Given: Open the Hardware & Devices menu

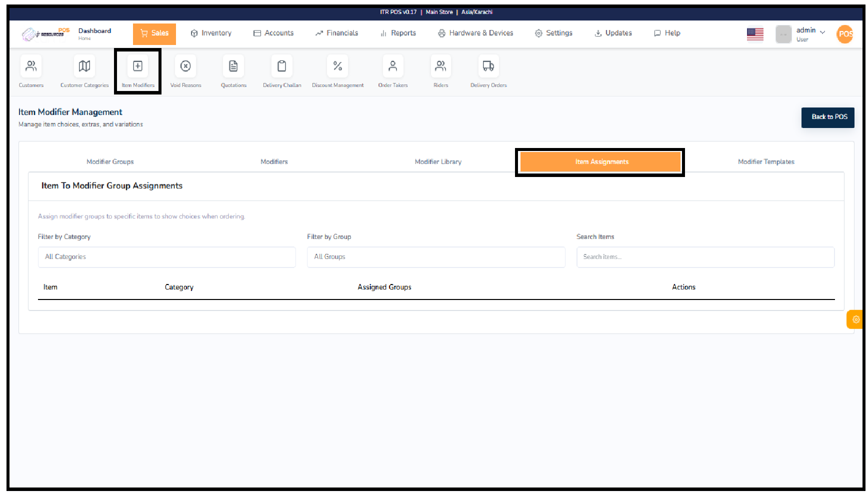Looking at the screenshot, I should tap(475, 33).
